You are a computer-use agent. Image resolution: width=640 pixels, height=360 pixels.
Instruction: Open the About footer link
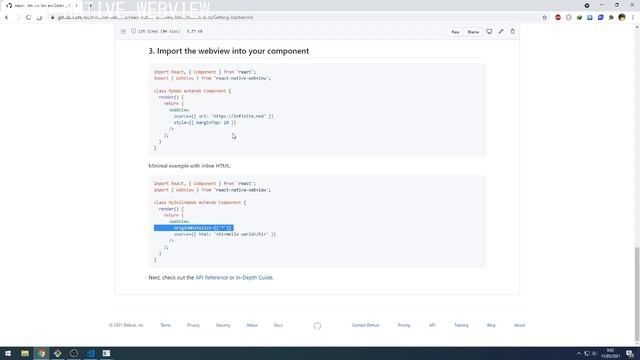point(519,325)
